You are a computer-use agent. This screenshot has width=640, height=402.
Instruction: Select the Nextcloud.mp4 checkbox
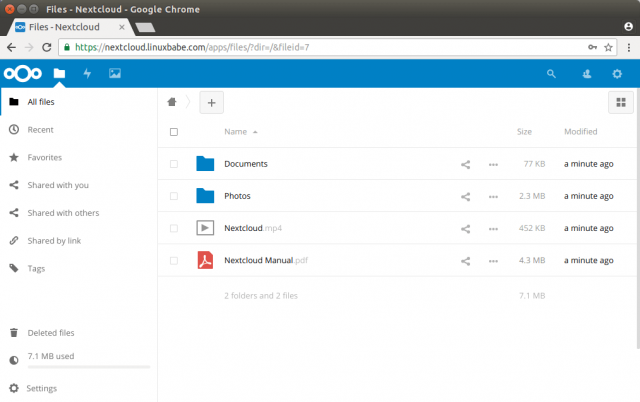pos(174,228)
